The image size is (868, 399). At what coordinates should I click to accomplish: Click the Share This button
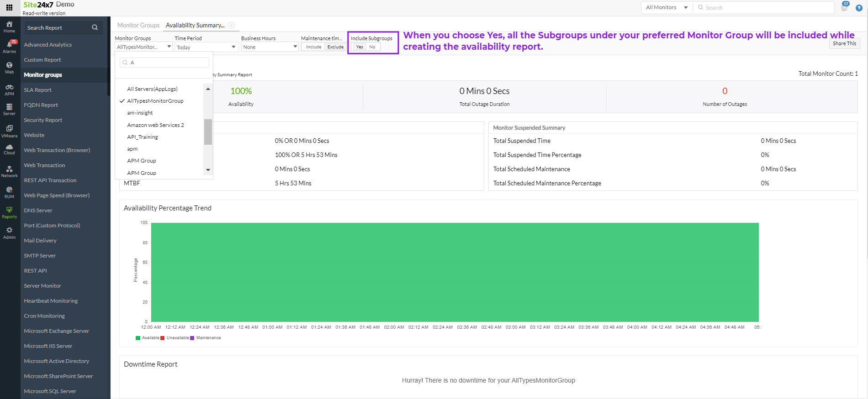click(x=844, y=43)
